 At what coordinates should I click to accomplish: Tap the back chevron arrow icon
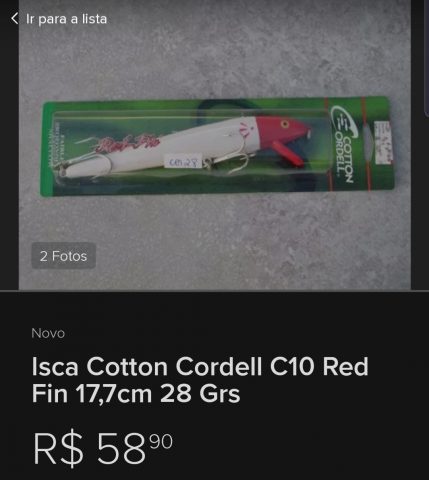pyautogui.click(x=14, y=19)
